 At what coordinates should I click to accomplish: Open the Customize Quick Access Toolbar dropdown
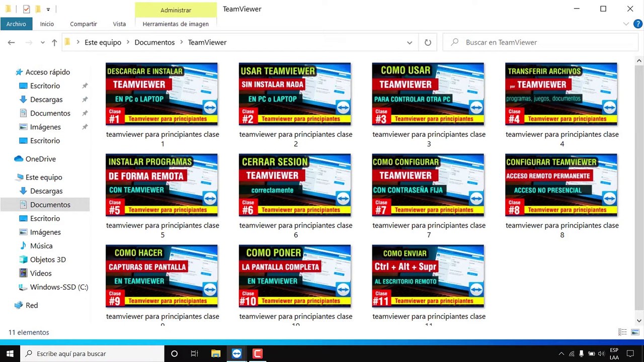pyautogui.click(x=48, y=9)
